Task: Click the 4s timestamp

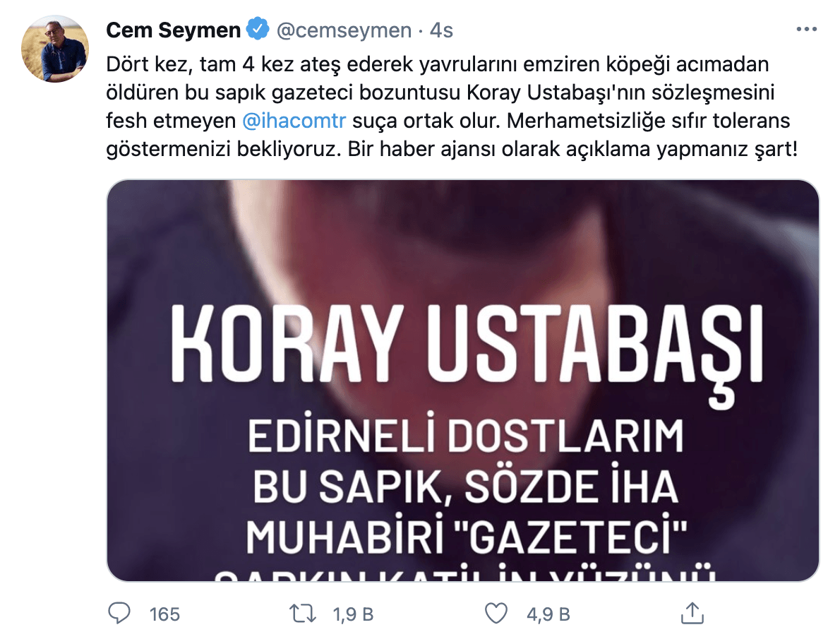Action: click(441, 30)
